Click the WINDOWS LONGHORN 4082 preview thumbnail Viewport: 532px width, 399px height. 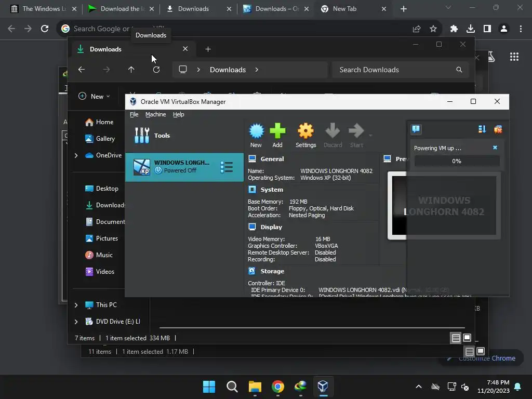444,206
